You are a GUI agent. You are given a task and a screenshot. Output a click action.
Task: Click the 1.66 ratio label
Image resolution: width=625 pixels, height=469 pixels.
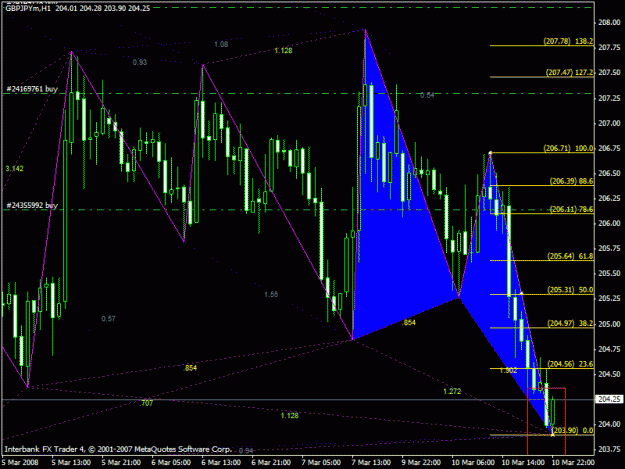coord(271,294)
